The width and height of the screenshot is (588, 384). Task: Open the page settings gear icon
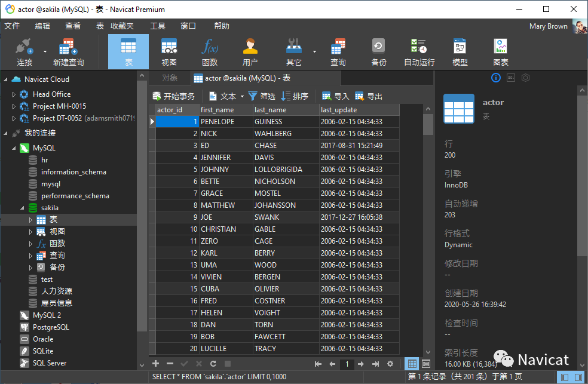[x=390, y=364]
